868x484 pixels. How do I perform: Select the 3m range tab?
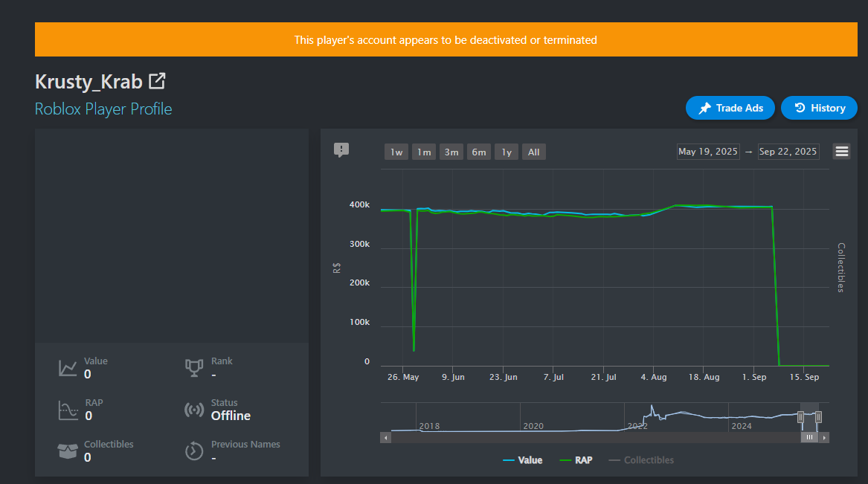451,152
